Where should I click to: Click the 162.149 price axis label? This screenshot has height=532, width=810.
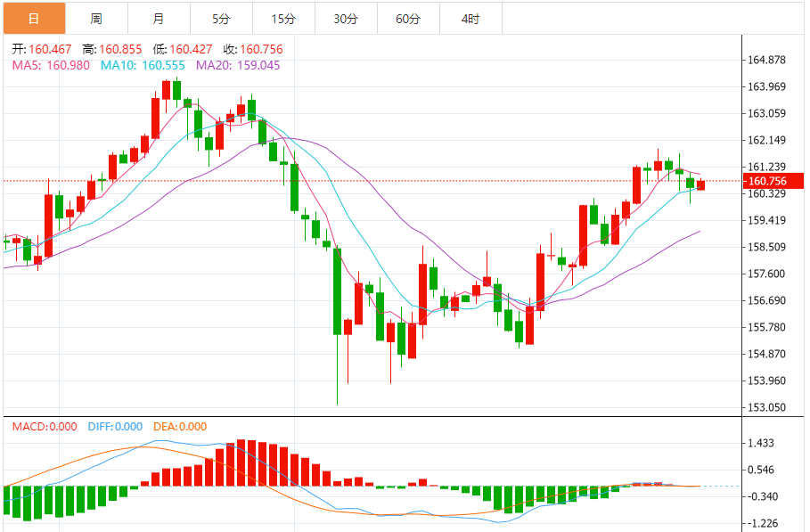(767, 140)
